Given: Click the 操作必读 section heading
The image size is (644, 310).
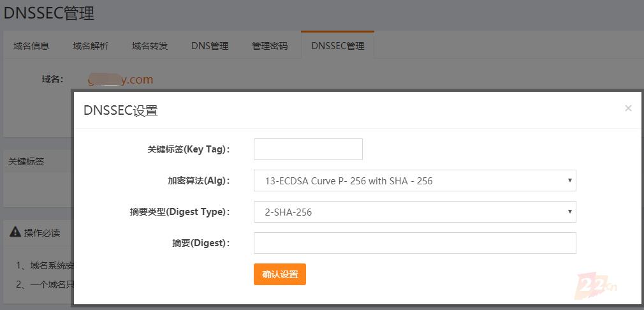Looking at the screenshot, I should click(42, 233).
